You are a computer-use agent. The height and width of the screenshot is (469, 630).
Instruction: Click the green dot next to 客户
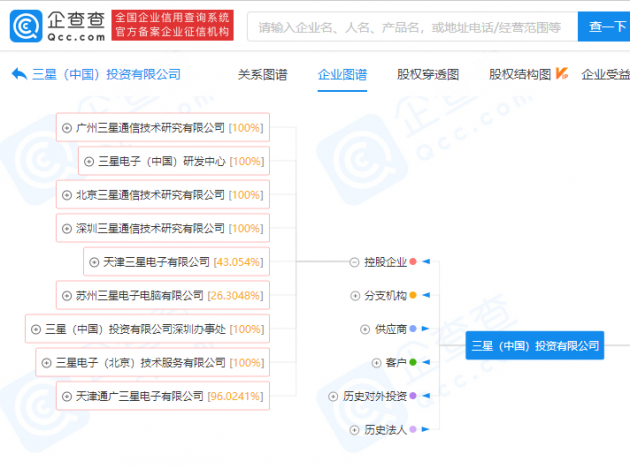[x=413, y=362]
